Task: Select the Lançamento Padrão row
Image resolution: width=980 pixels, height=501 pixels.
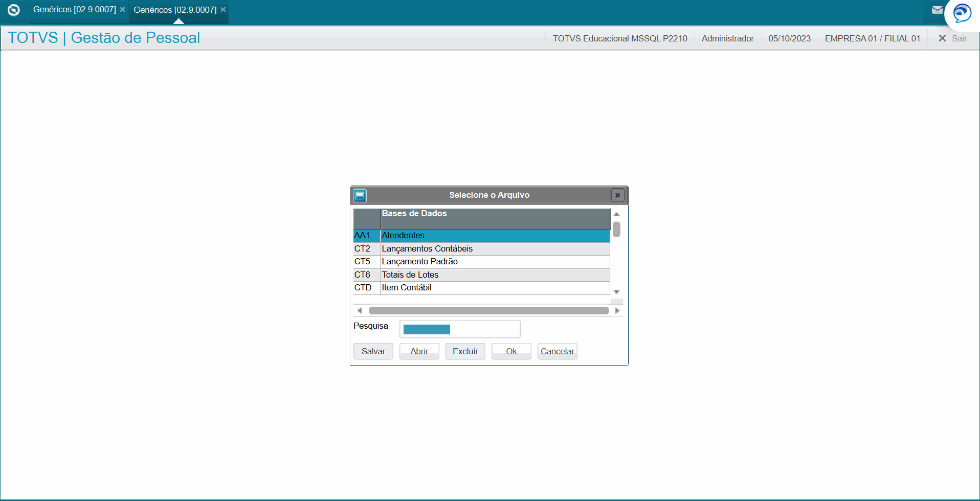Action: pyautogui.click(x=481, y=262)
